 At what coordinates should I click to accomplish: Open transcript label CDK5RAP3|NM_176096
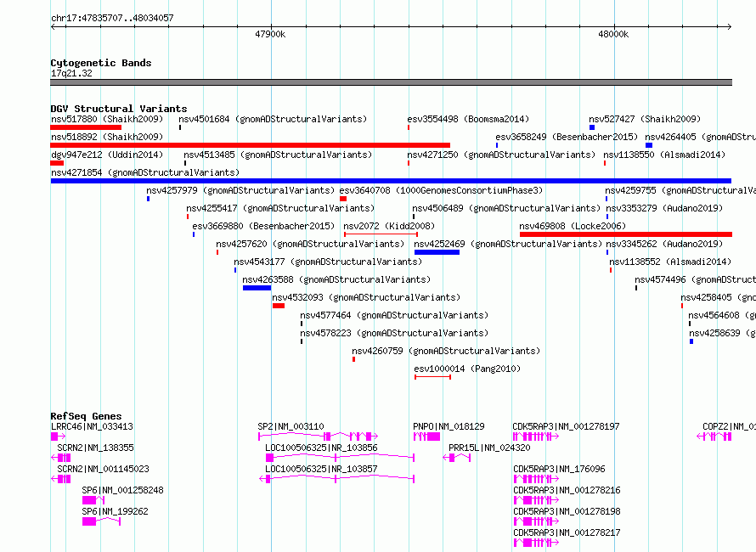(559, 469)
